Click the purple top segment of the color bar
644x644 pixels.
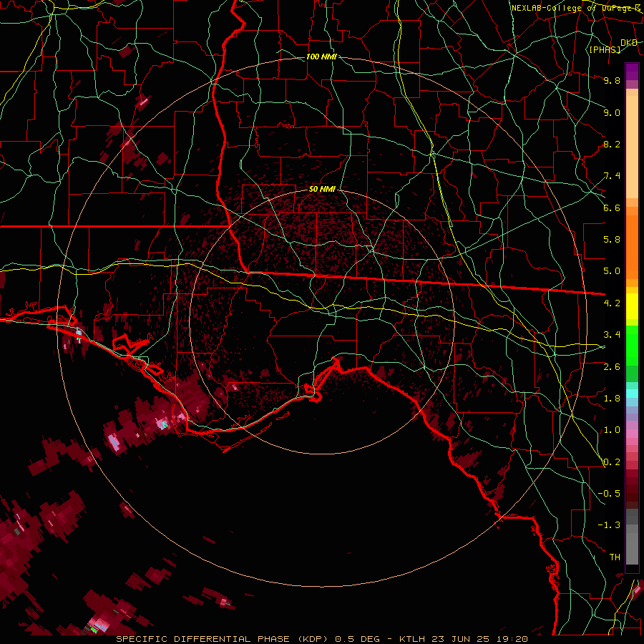point(632,72)
